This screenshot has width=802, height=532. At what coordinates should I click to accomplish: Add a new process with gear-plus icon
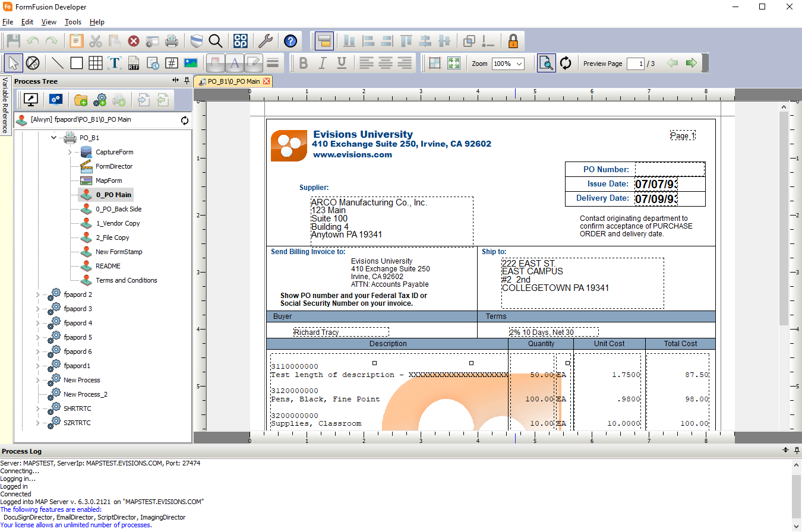tap(100, 100)
